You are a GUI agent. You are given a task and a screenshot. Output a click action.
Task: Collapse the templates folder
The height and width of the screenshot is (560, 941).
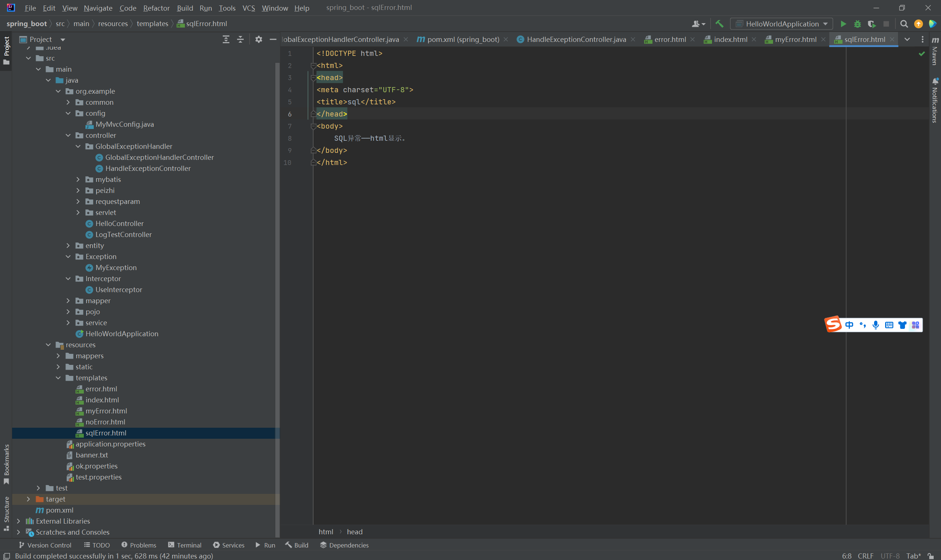click(58, 378)
